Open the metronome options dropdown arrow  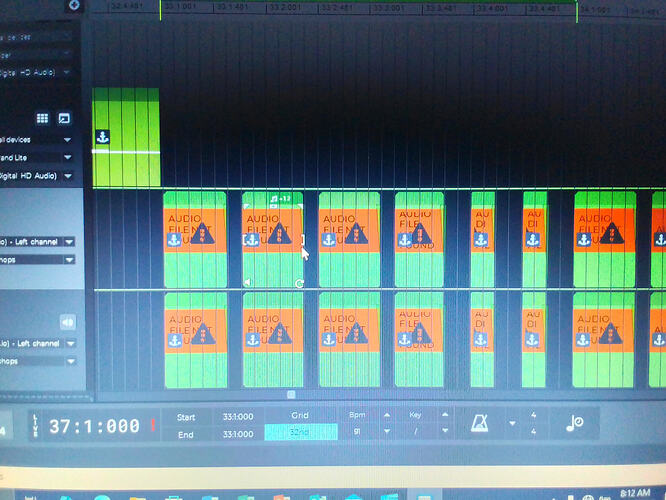coord(512,423)
